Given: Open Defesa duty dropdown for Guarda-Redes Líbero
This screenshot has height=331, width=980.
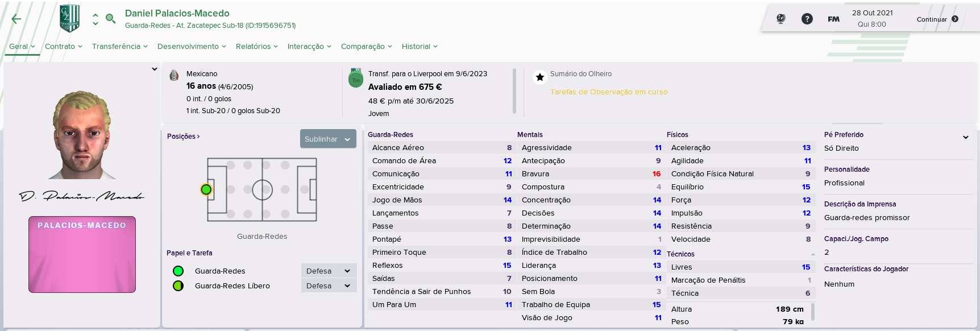Looking at the screenshot, I should click(x=329, y=286).
